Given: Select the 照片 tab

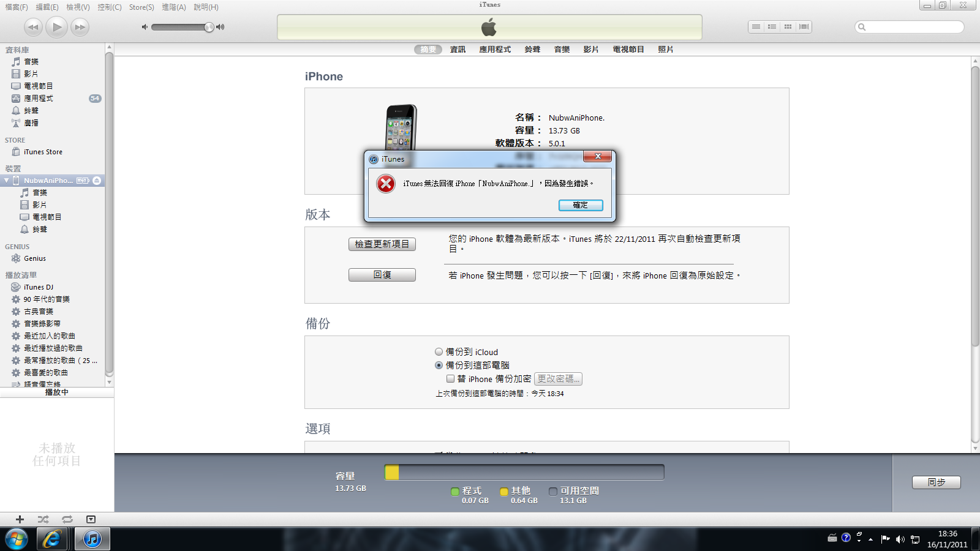Looking at the screenshot, I should point(666,50).
